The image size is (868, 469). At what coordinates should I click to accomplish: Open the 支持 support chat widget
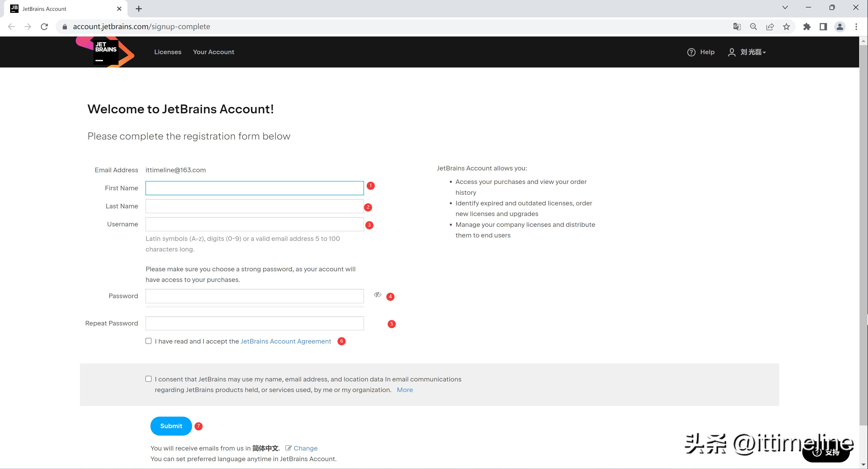click(x=826, y=452)
